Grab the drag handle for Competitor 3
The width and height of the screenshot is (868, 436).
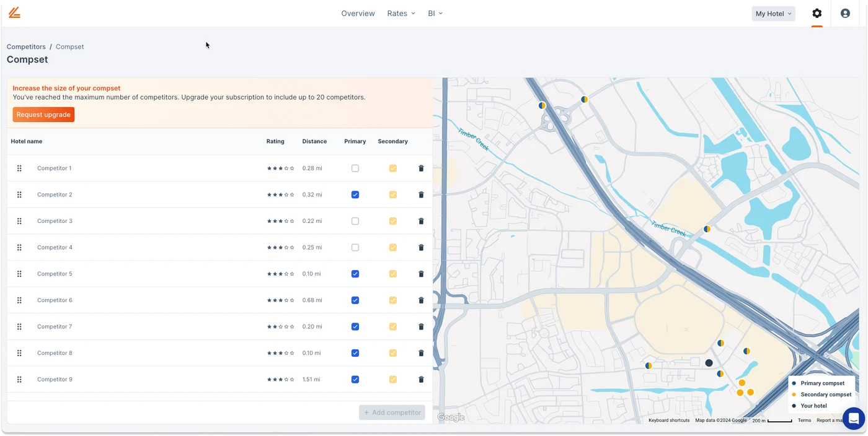pos(19,221)
